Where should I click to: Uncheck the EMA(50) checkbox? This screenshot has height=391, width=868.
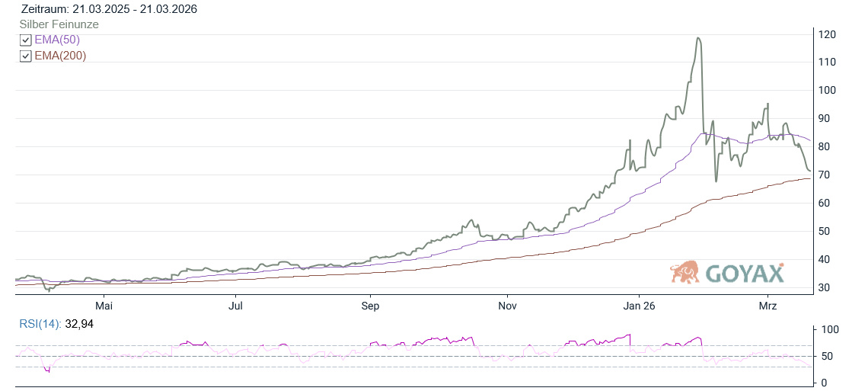[x=26, y=40]
